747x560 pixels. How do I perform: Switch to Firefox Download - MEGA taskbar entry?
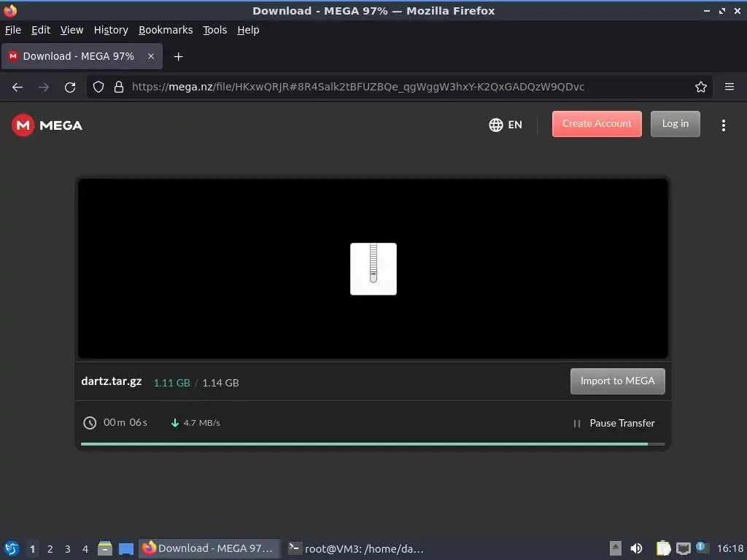click(209, 548)
